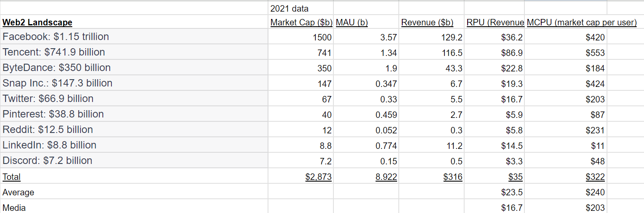Viewport: 644px width, 213px height.
Task: Click Reddit's MAU value 0.052
Action: tap(386, 130)
